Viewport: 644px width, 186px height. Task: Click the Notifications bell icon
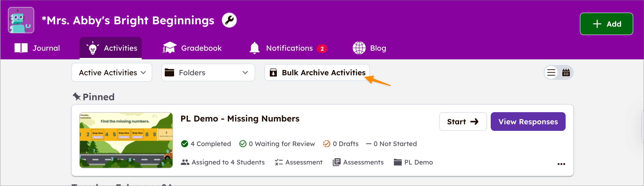tap(255, 48)
